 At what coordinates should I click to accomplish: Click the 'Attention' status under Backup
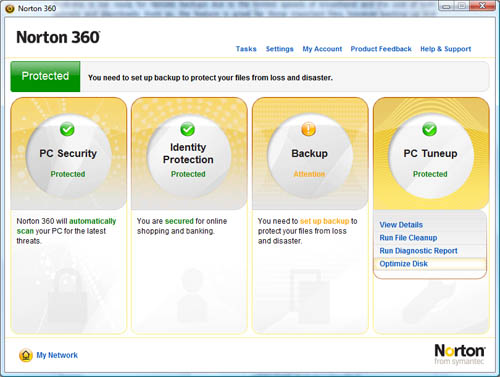coord(309,174)
